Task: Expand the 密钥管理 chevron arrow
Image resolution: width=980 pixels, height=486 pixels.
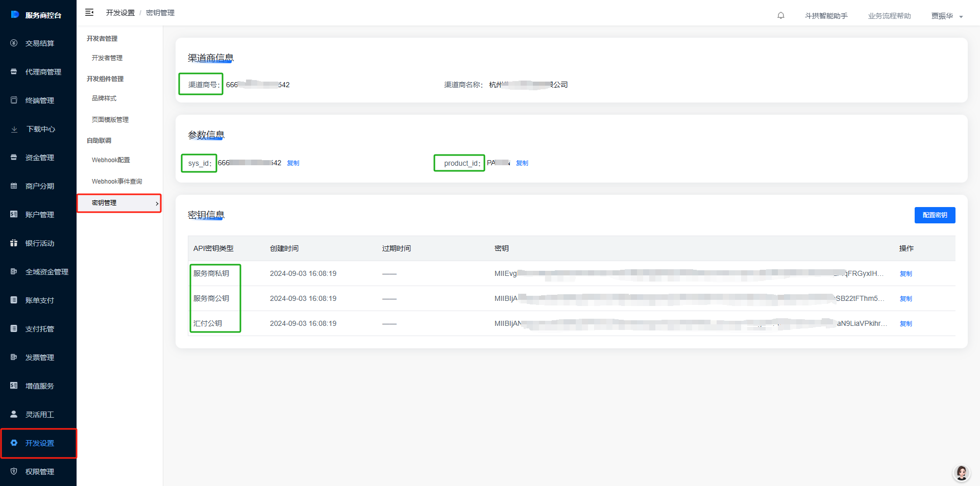Action: point(157,203)
